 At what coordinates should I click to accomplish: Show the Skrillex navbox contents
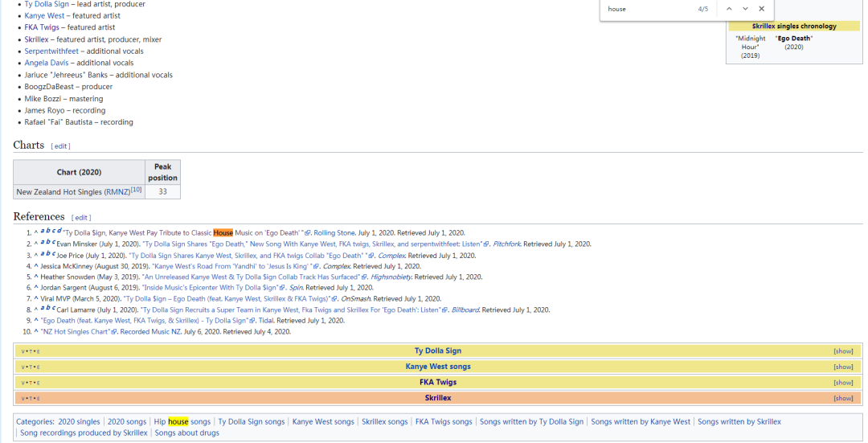click(843, 398)
